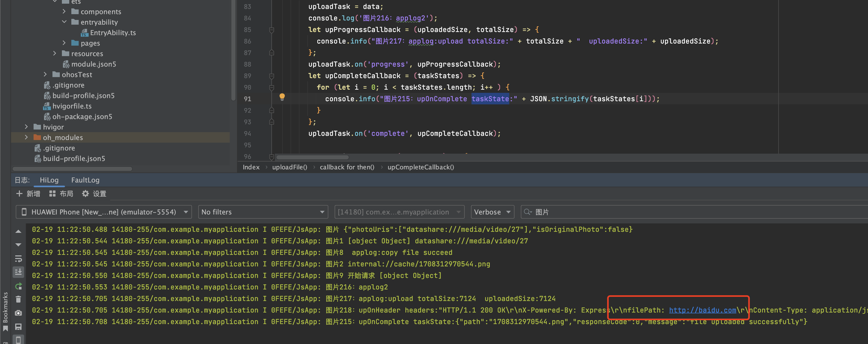
Task: Click the components folder icon
Action: 75,12
